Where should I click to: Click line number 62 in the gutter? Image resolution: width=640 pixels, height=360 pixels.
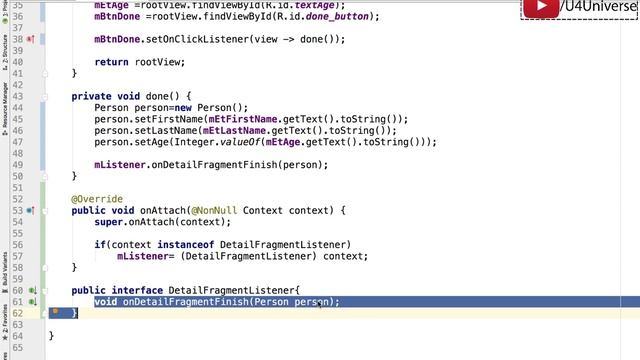pyautogui.click(x=18, y=313)
